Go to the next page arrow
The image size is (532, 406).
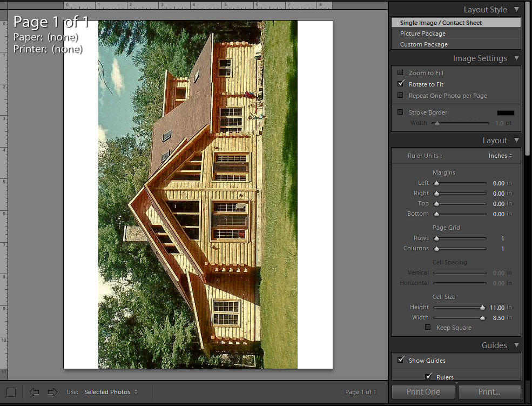point(52,392)
